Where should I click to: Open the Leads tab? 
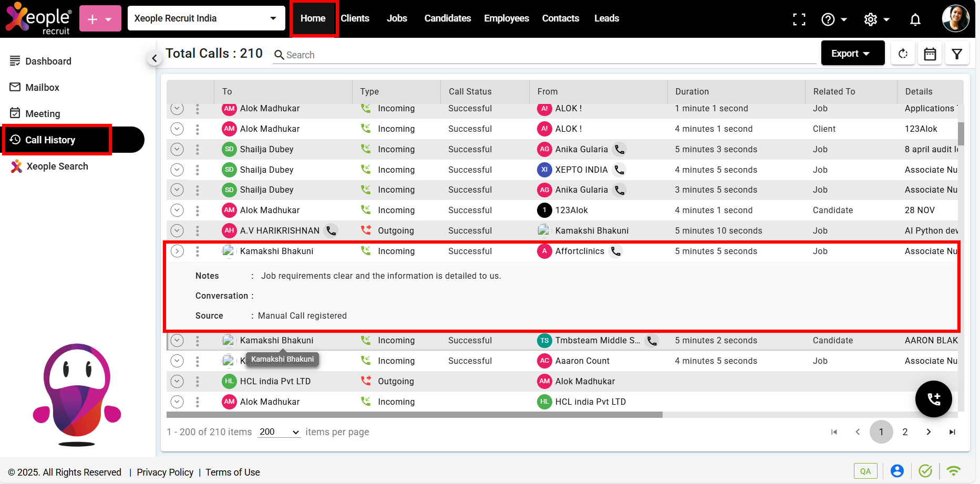click(606, 18)
